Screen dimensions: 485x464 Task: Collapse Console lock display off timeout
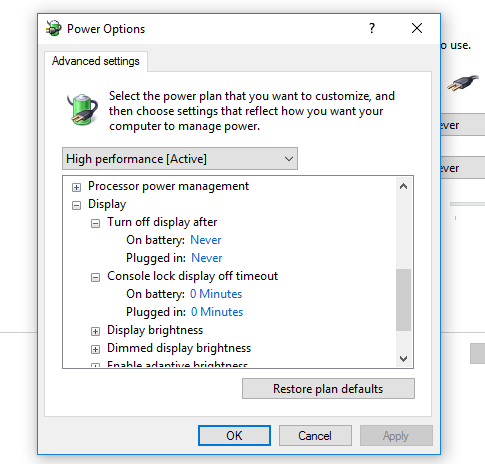point(95,277)
